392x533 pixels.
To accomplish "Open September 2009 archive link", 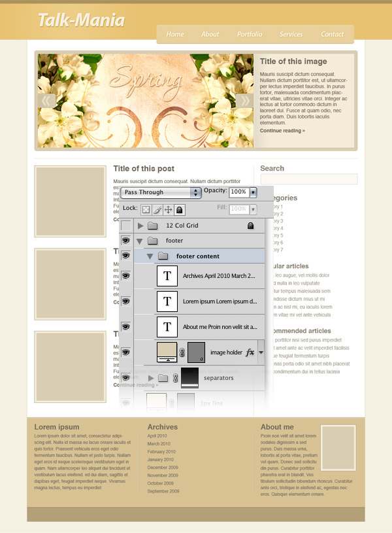I will tap(163, 491).
